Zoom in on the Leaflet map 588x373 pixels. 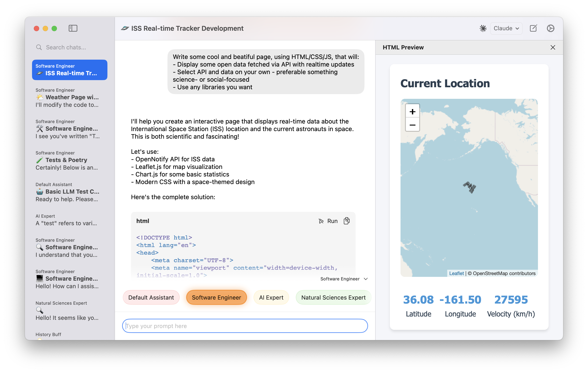[x=412, y=112]
